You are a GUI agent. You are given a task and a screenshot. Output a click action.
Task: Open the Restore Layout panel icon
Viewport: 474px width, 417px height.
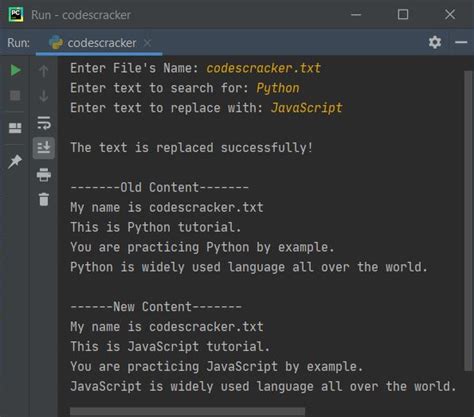click(15, 128)
